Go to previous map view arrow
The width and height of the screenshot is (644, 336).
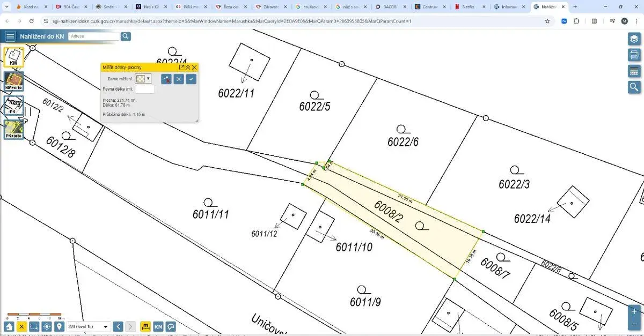click(119, 326)
